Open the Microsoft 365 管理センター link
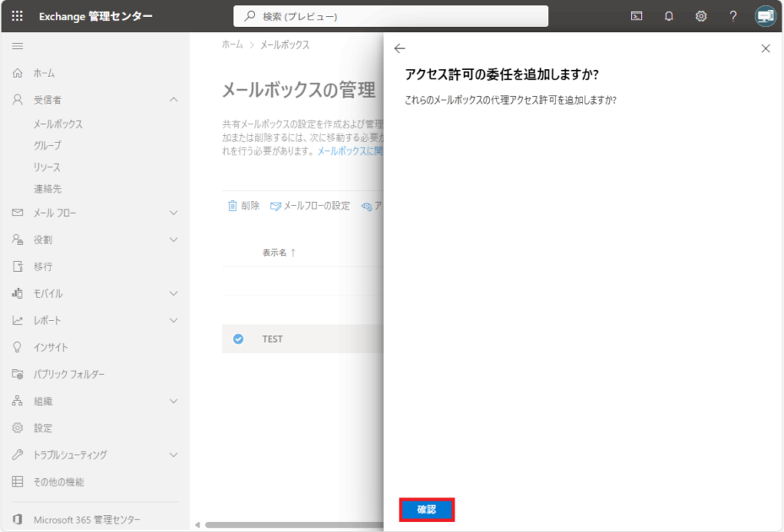The height and width of the screenshot is (532, 784). coord(87,519)
